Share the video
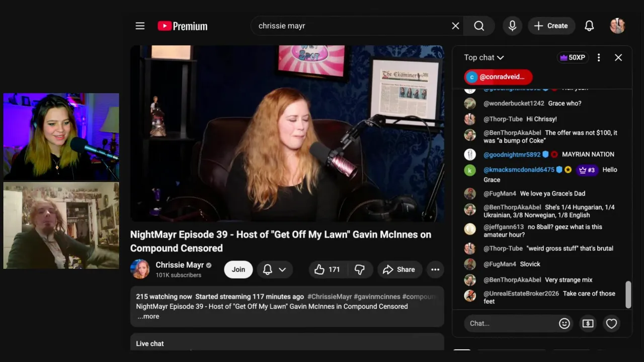Image resolution: width=644 pixels, height=362 pixels. click(399, 269)
